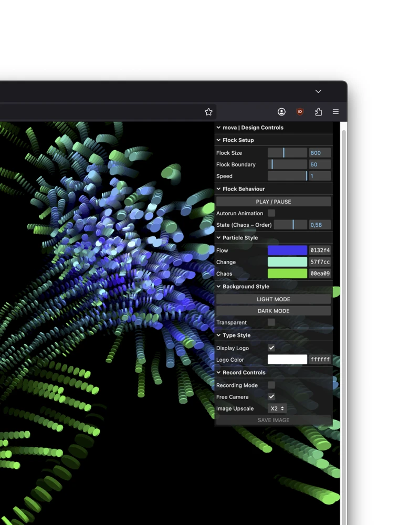Switch to LIGHT MODE background
This screenshot has width=420, height=525.
pos(273,299)
